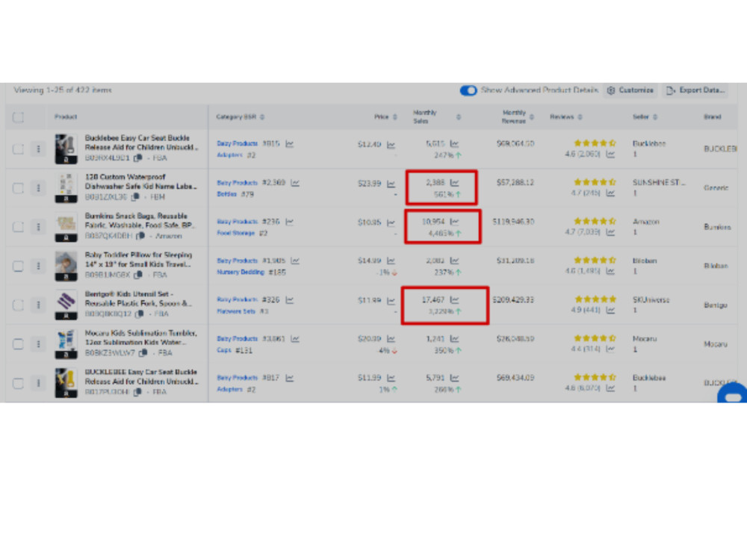
Task: Open sales chart for 5,791 monthly sales
Action: tap(454, 378)
